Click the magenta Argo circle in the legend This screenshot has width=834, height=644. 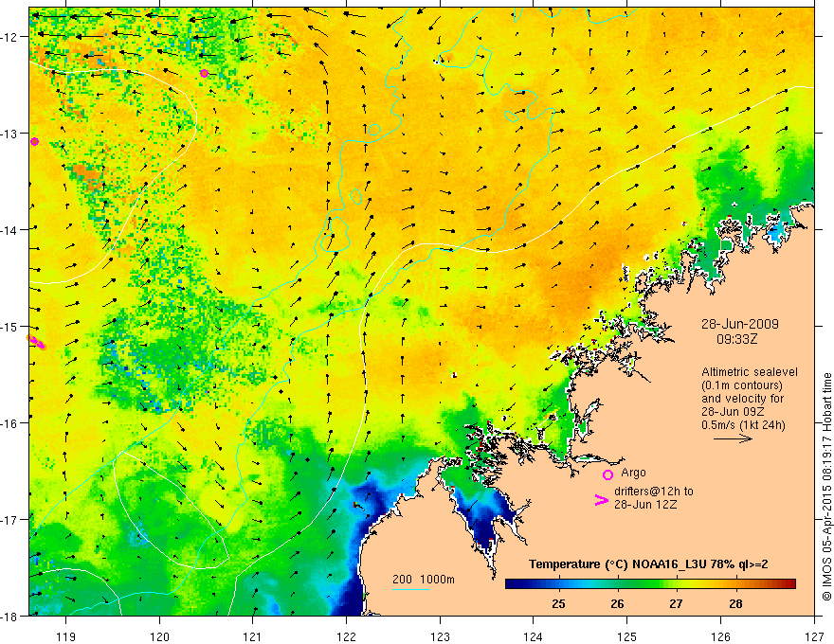[x=607, y=474]
